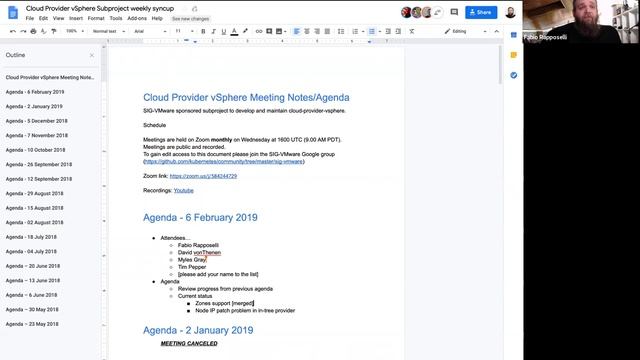Go to Agenda - 5 December 2018 in outline
The width and height of the screenshot is (640, 360).
click(36, 121)
